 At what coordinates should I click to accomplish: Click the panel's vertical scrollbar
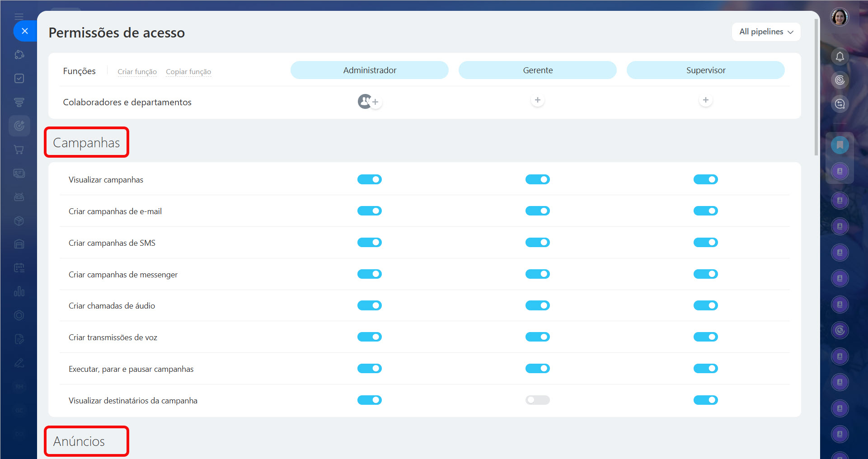click(816, 87)
